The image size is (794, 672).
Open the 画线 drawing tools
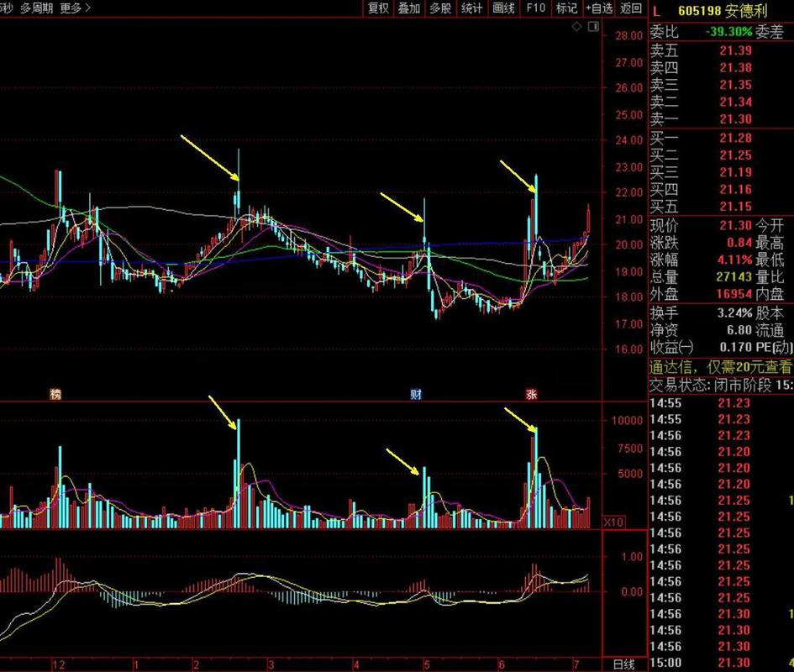(503, 8)
